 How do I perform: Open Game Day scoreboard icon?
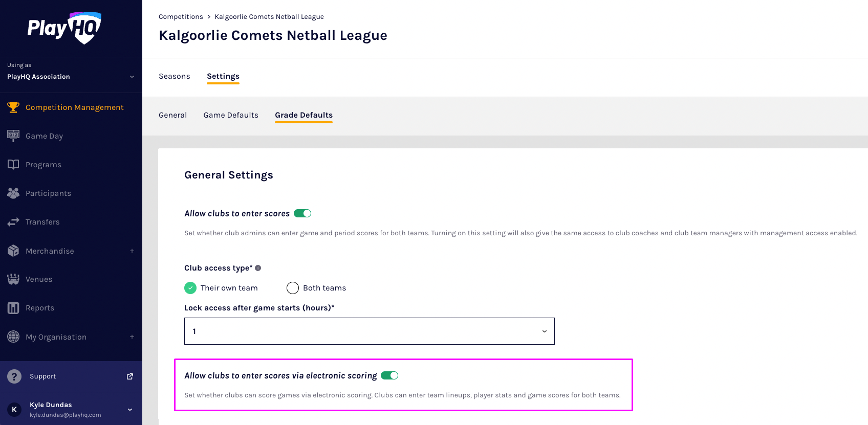coord(13,136)
